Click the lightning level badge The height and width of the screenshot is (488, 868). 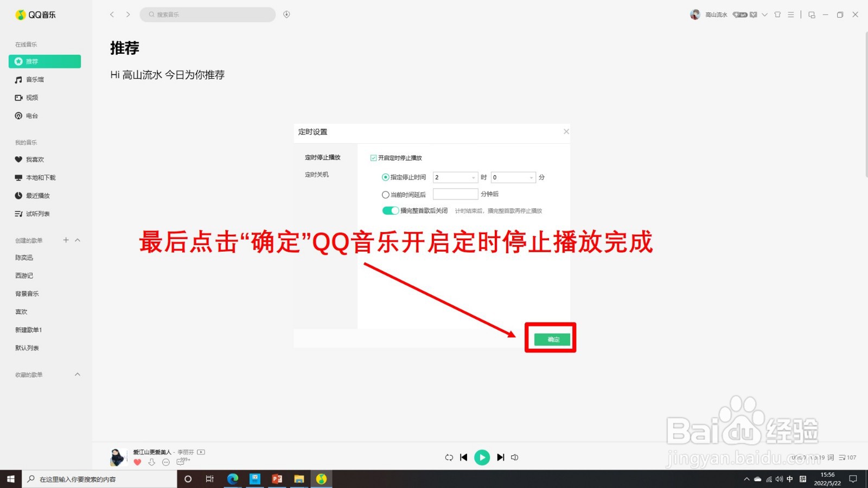click(x=740, y=15)
